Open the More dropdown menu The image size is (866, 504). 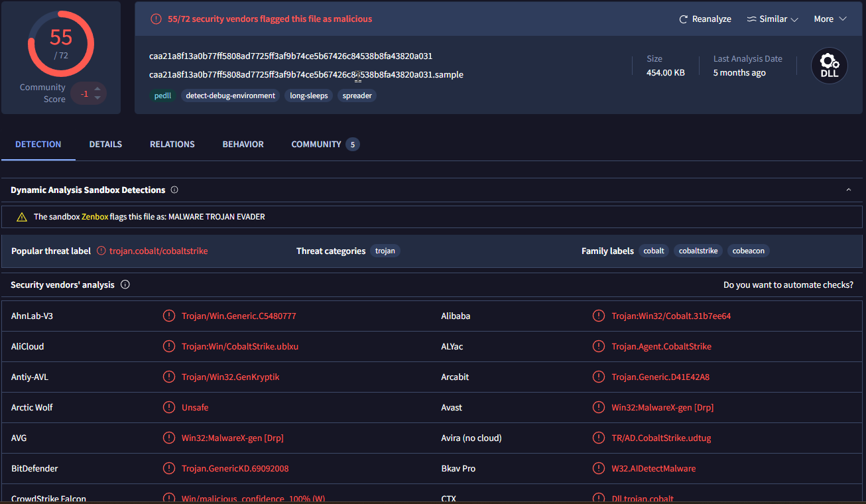(830, 19)
